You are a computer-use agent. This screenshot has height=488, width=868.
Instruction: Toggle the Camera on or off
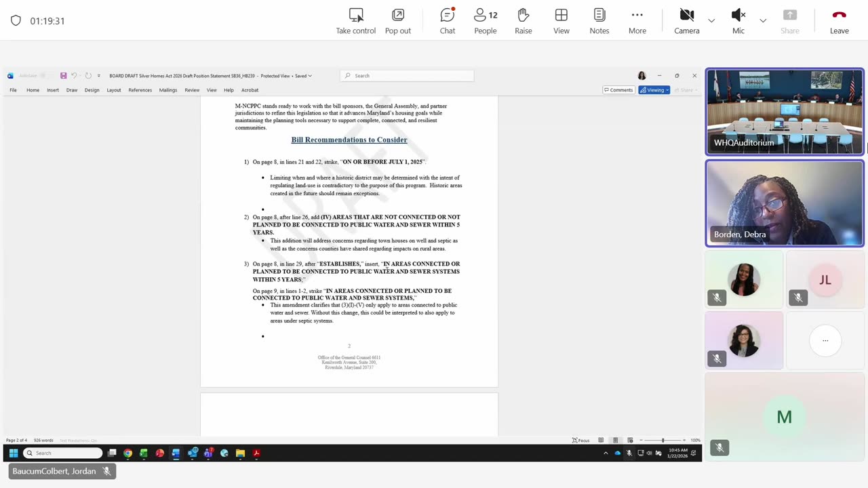pyautogui.click(x=687, y=21)
